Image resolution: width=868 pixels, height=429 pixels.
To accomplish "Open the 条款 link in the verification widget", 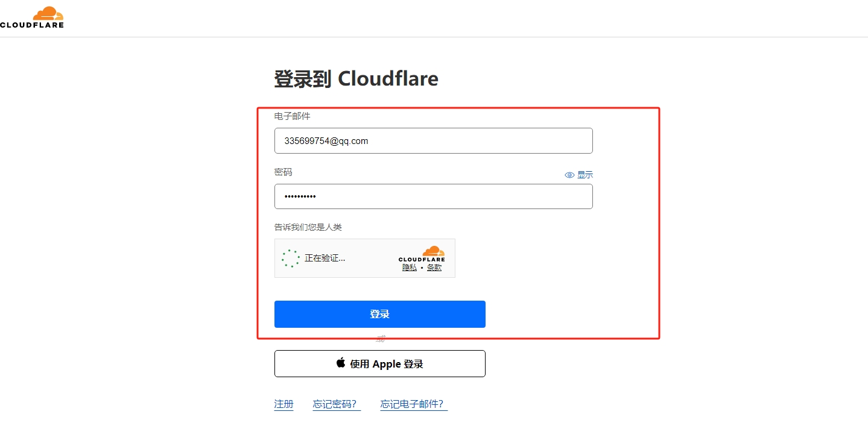I will tap(434, 268).
